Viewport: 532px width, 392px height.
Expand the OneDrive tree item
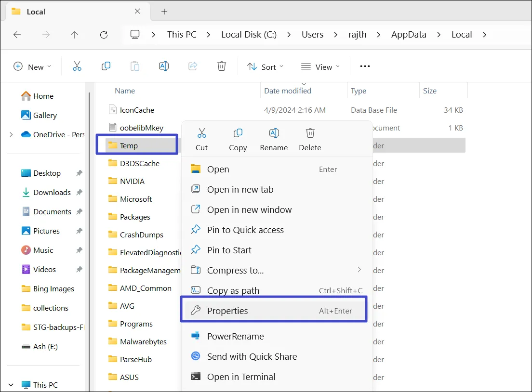click(11, 135)
